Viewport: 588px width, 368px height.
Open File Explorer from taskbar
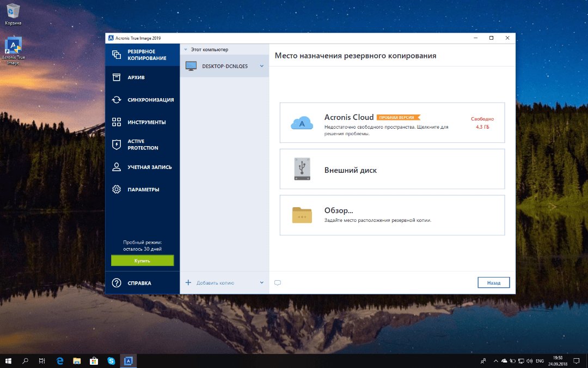(x=77, y=361)
